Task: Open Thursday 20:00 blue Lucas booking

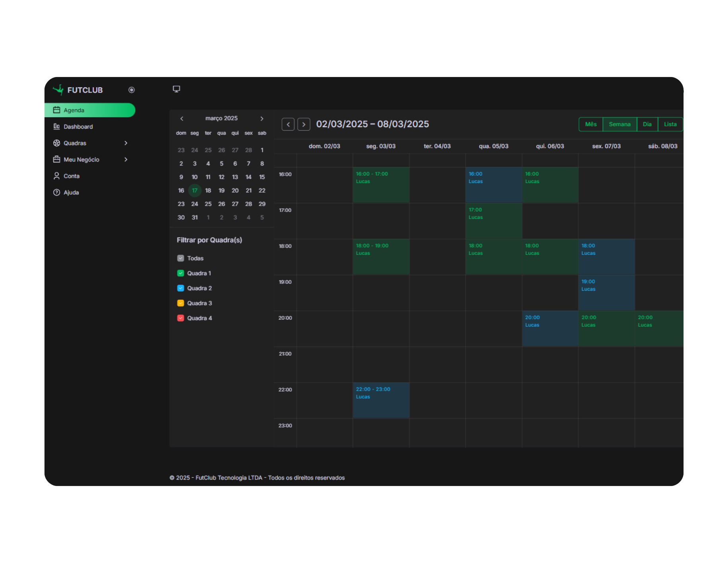Action: click(550, 329)
